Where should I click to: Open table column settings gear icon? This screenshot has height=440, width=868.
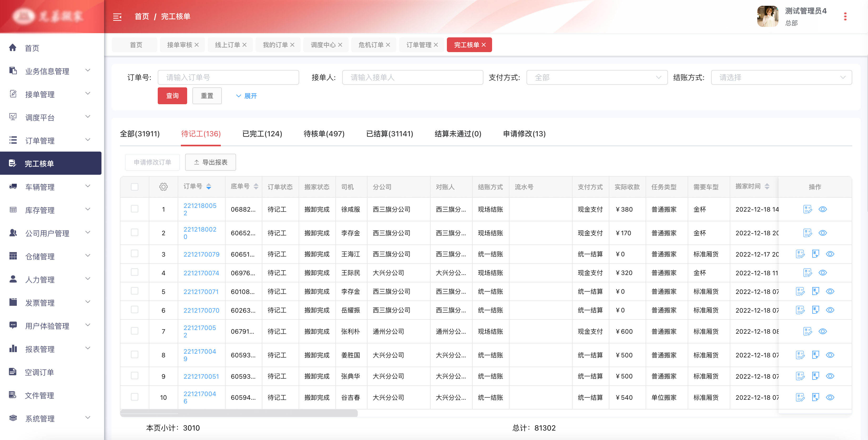164,187
